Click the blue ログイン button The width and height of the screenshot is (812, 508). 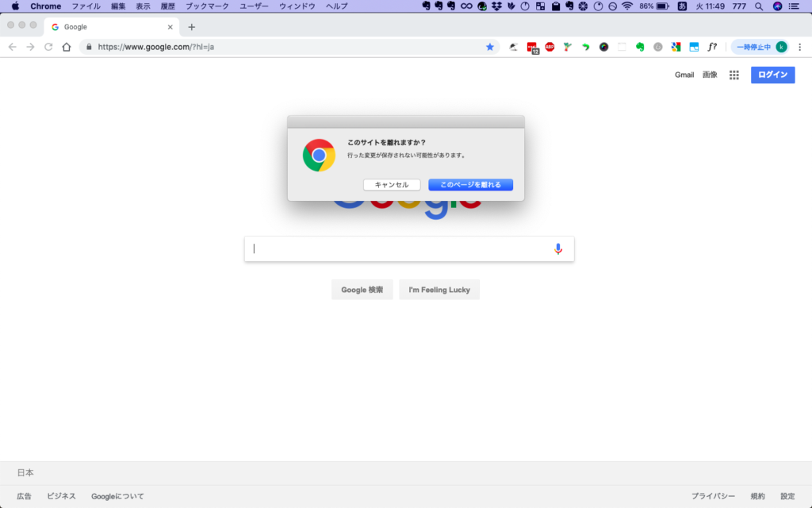(772, 75)
